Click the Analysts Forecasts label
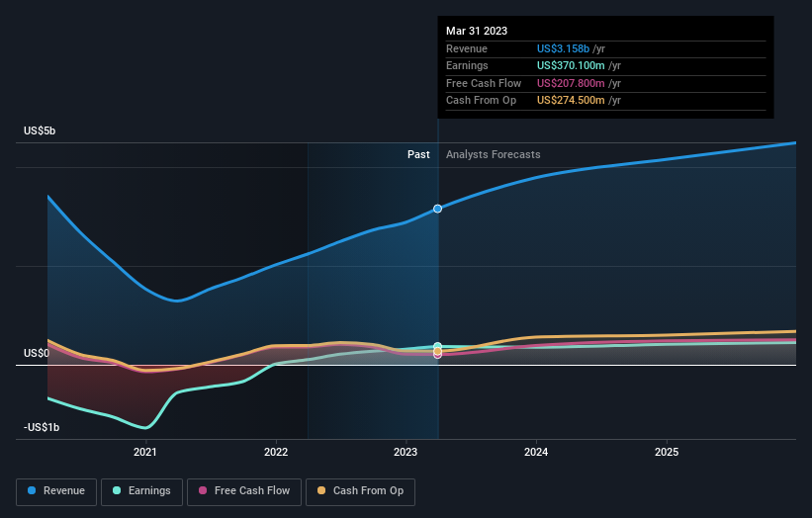Screen dimensions: 812x518 [x=493, y=154]
